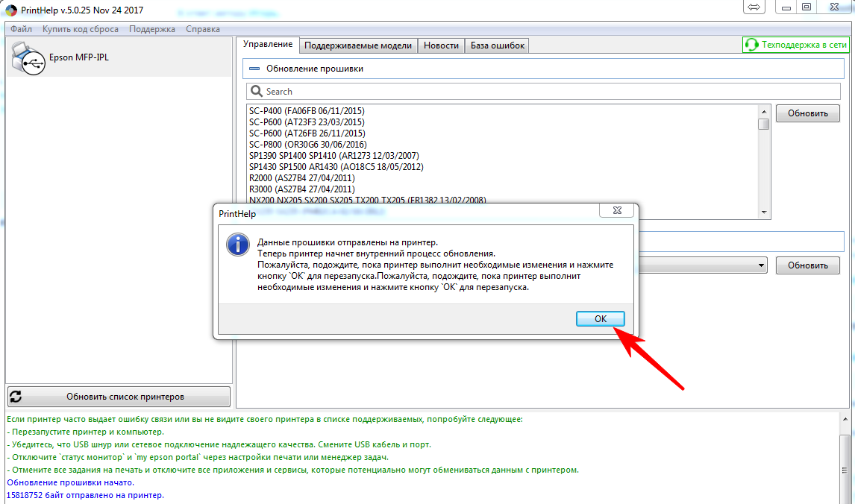Viewport: 855px width, 504px height.
Task: Select SC-P800 firmware in the list
Action: 307,145
